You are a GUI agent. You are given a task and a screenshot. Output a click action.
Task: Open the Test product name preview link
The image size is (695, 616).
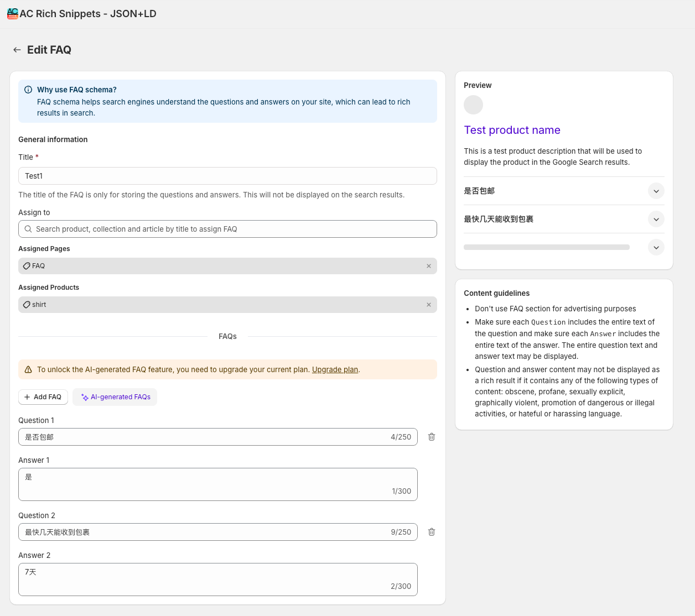click(x=512, y=130)
